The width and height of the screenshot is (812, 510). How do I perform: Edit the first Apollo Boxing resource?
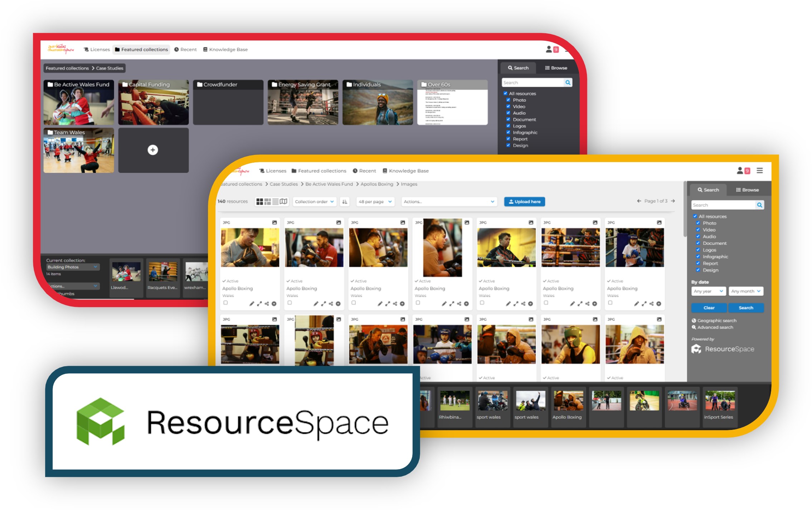(x=252, y=304)
